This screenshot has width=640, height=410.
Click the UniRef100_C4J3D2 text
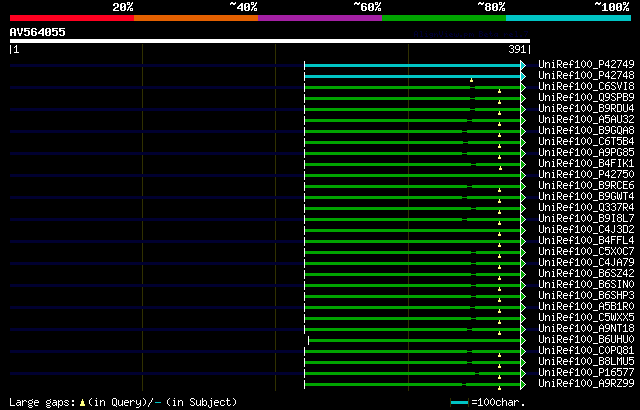coord(586,230)
